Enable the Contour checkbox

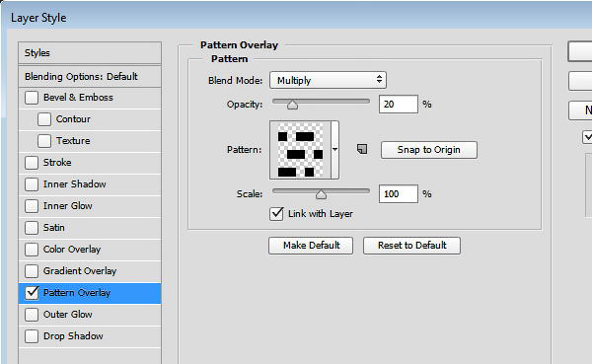[44, 119]
